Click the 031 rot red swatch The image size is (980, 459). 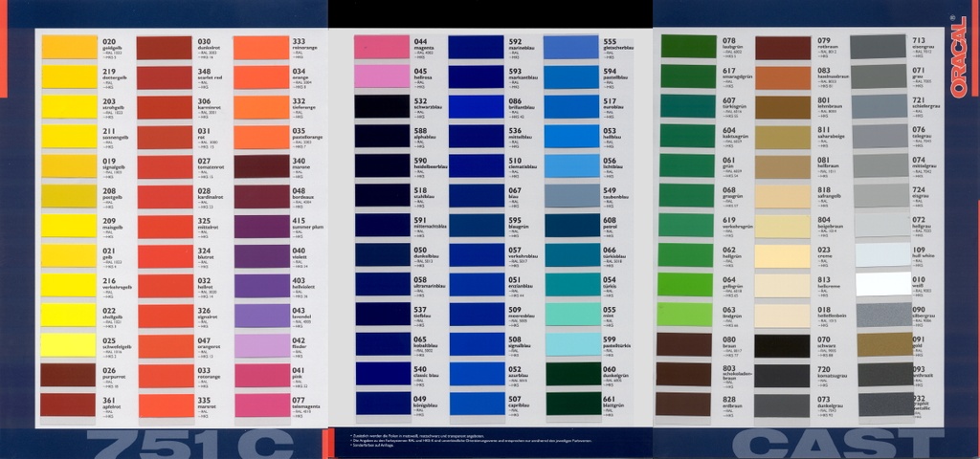(165, 137)
